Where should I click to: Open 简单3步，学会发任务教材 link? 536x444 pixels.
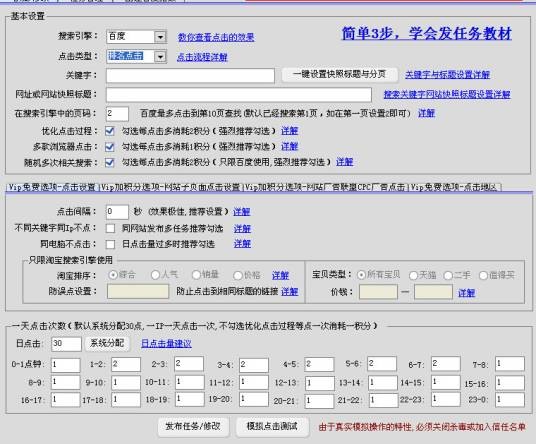pos(427,33)
